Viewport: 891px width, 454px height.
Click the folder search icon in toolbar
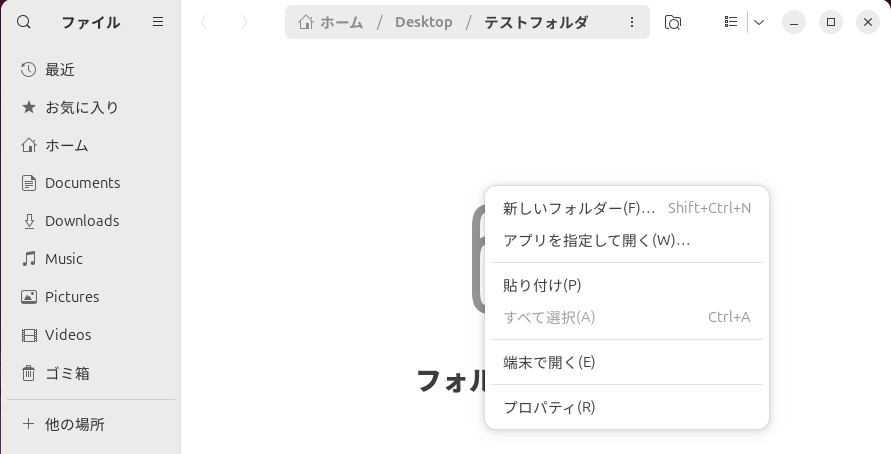click(673, 22)
